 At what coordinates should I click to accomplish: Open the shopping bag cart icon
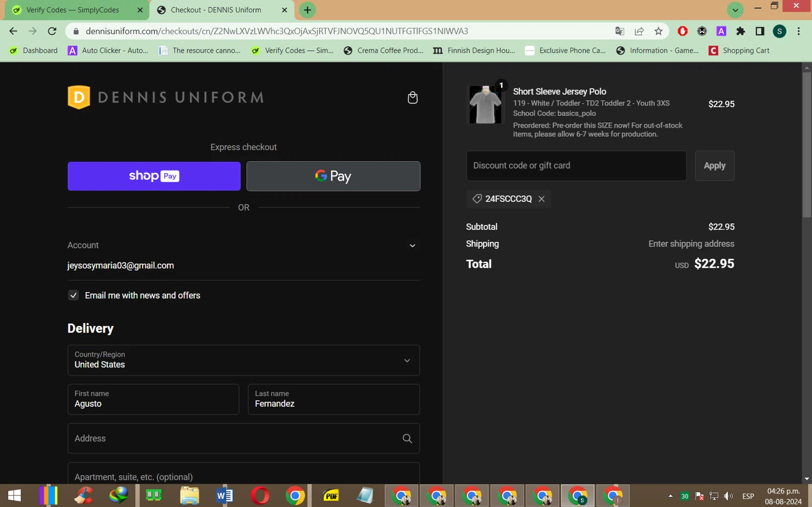tap(412, 97)
